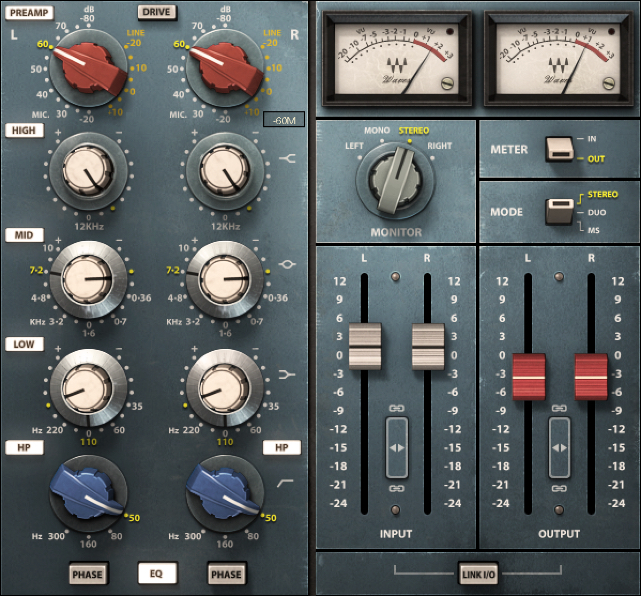
Task: Toggle the LOW band button
Action: pyautogui.click(x=24, y=344)
